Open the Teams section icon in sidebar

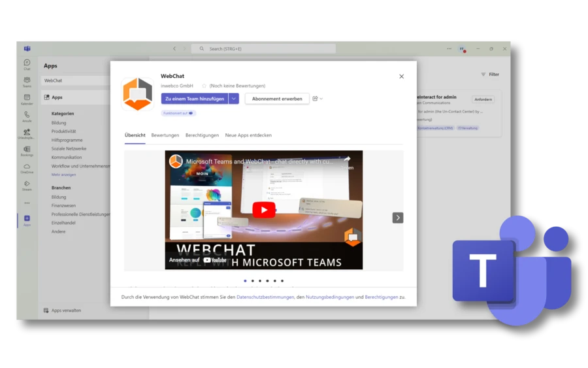pyautogui.click(x=27, y=81)
